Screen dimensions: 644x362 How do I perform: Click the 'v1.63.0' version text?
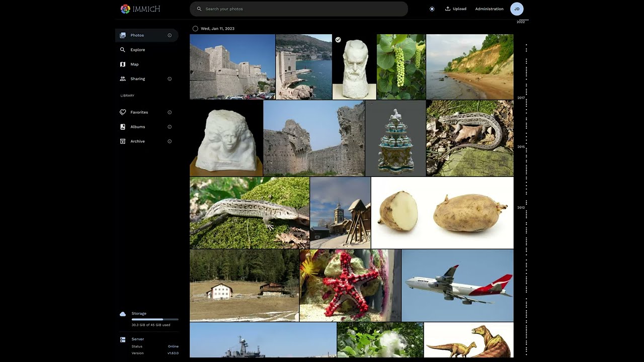(173, 353)
